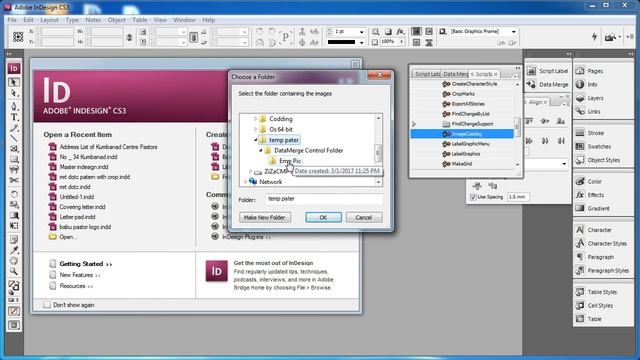The width and height of the screenshot is (640, 360).
Task: Open the Data Merge panel icon
Action: (x=531, y=84)
